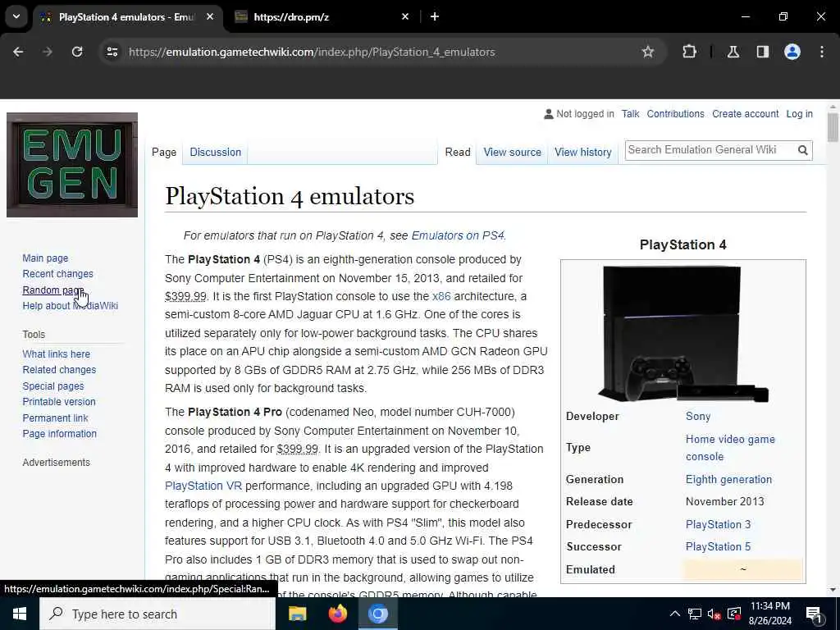Open Recent changes in sidebar
840x630 pixels.
[x=58, y=274]
